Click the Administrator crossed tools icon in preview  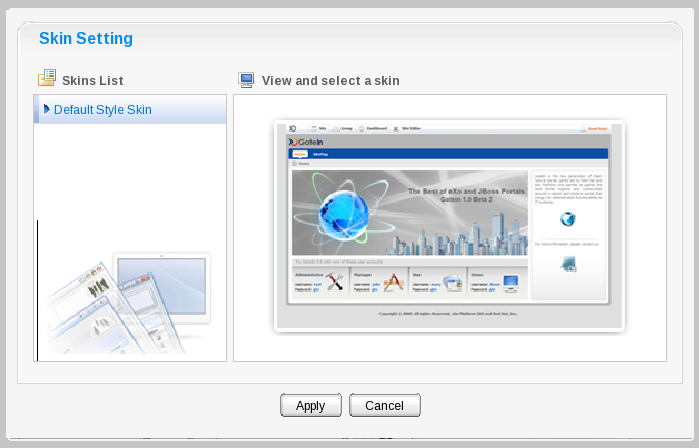335,283
